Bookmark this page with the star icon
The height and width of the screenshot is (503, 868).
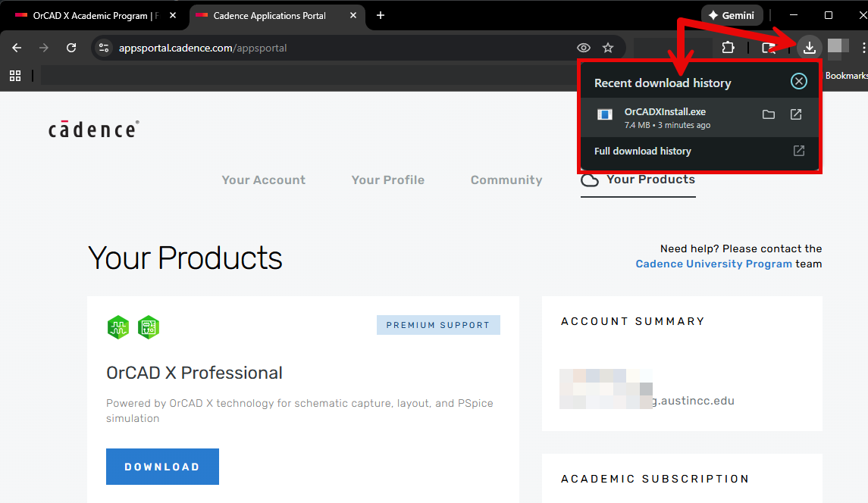tap(608, 48)
